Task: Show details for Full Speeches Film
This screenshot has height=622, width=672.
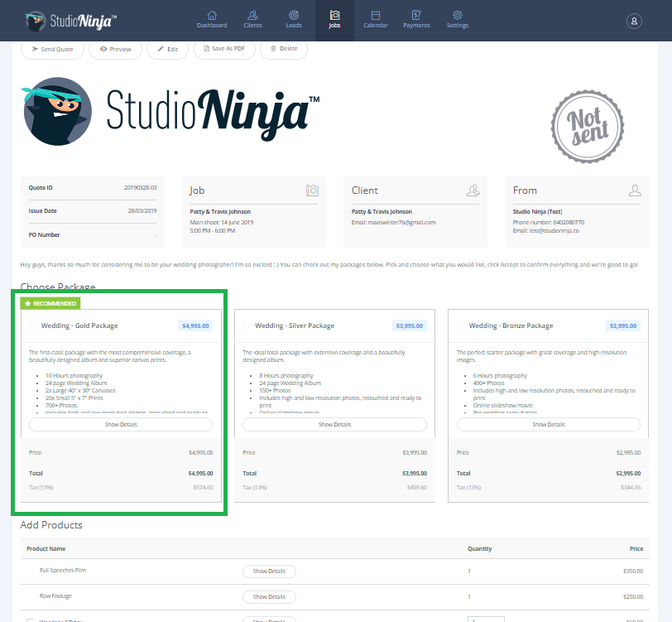Action: coord(269,571)
